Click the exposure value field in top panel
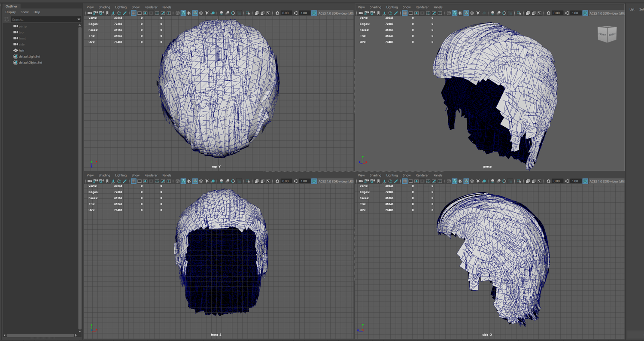 tap(286, 13)
